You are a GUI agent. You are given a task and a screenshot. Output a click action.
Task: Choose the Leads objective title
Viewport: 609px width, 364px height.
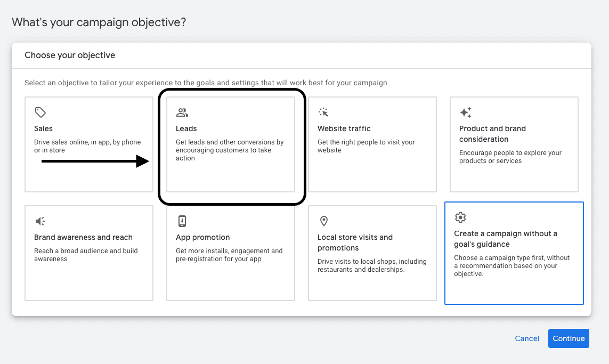(x=186, y=128)
